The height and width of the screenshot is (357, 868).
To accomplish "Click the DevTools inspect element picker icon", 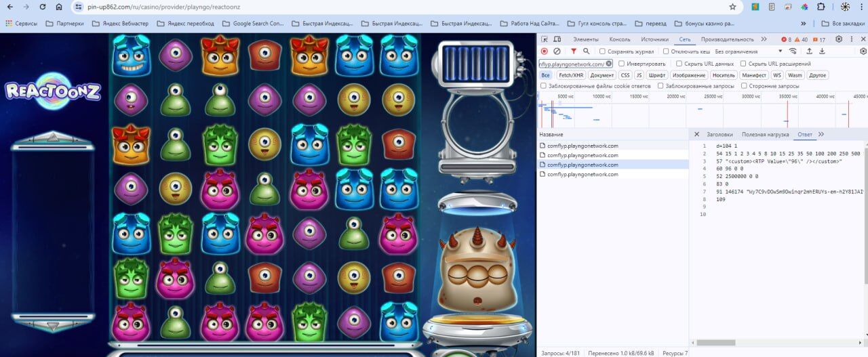I will coord(545,39).
